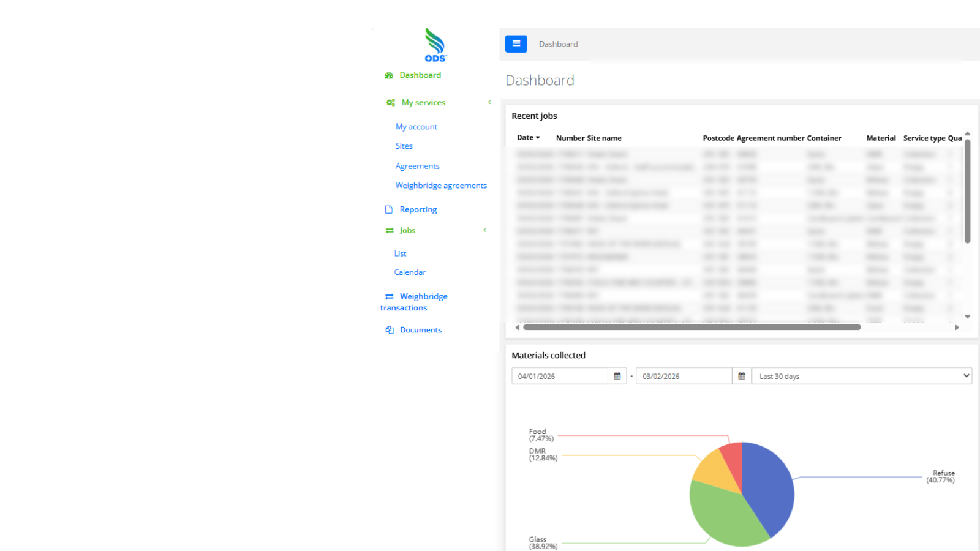Open the Jobs List page
Viewport: 980px width, 551px height.
point(401,253)
